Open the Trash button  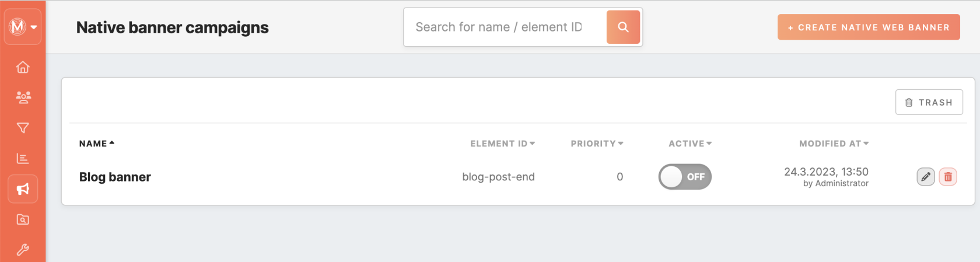(929, 102)
